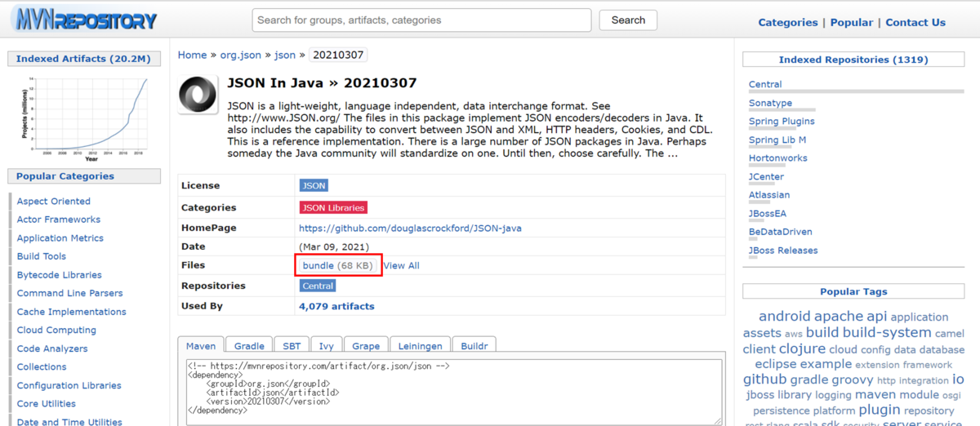Open Core Utilities category
Screen dimensions: 980x426
47,403
